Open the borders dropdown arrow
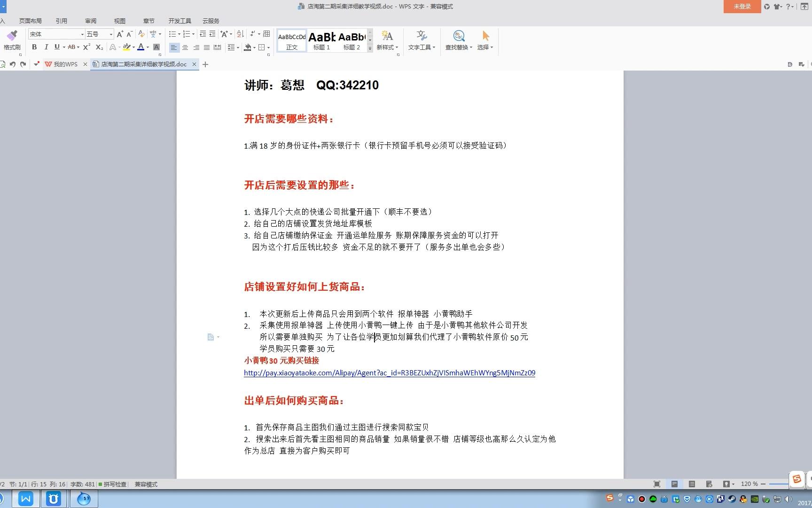Image resolution: width=812 pixels, height=508 pixels. [x=268, y=47]
